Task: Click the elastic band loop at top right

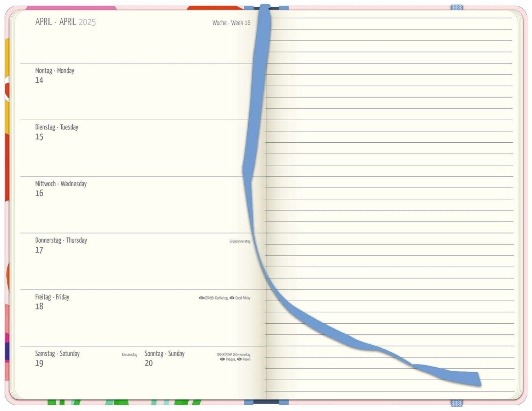Action: [x=456, y=7]
